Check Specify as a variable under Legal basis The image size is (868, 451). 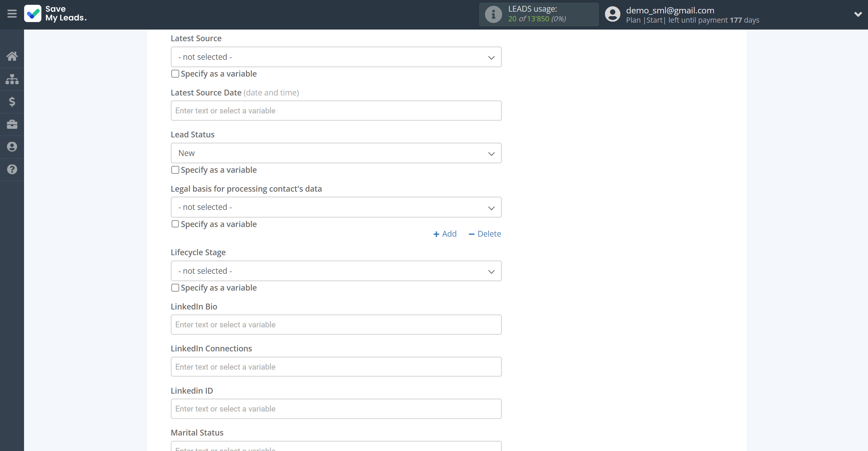[x=175, y=224]
